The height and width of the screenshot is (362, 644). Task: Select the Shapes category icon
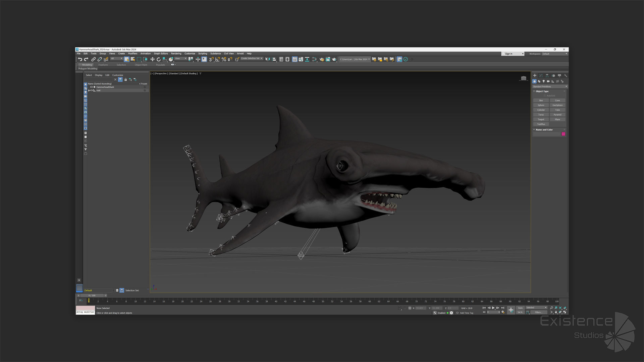pos(539,81)
